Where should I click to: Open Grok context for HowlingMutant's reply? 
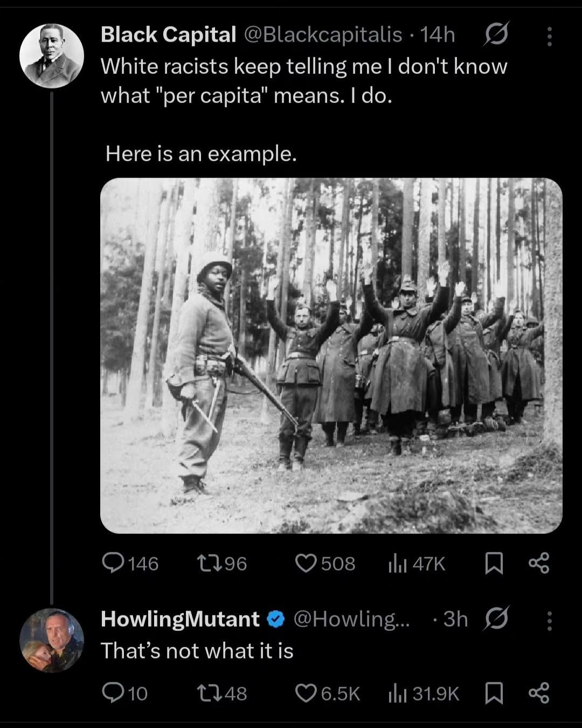tap(497, 619)
